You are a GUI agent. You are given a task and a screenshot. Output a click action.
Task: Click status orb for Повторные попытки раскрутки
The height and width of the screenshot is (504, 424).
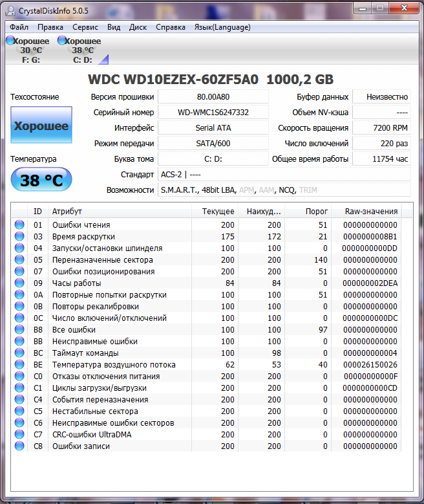tap(19, 294)
